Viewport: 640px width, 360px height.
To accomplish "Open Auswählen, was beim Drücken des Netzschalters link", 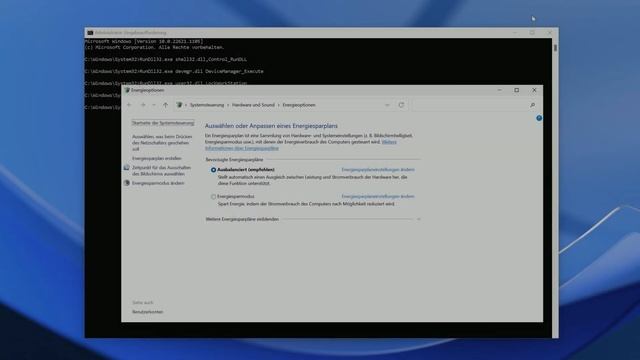I will pos(162,143).
